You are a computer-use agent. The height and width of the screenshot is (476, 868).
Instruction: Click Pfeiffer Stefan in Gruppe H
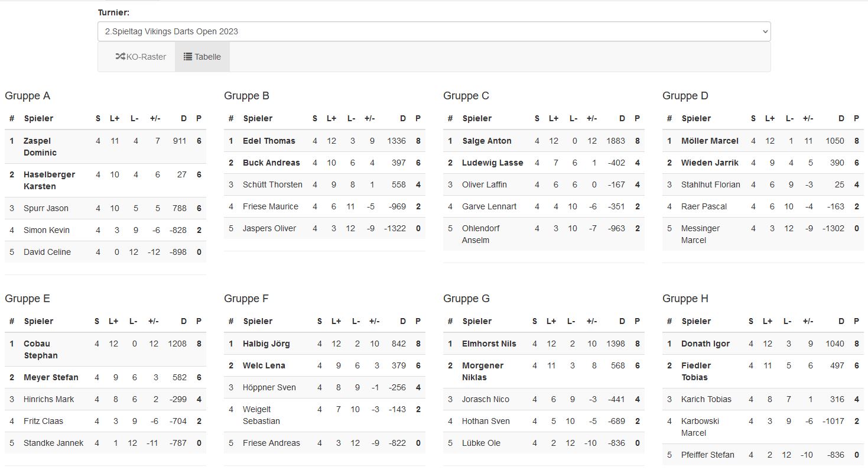[x=708, y=455]
